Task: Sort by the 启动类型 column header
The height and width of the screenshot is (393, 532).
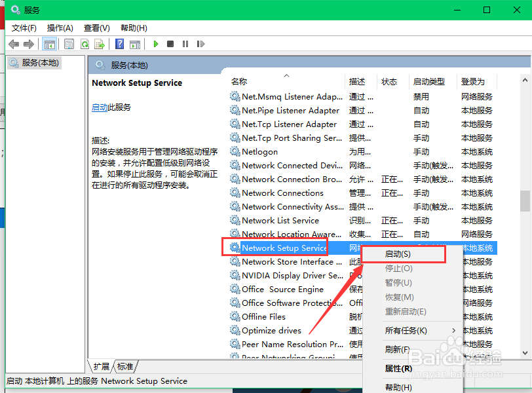Action: [x=433, y=82]
